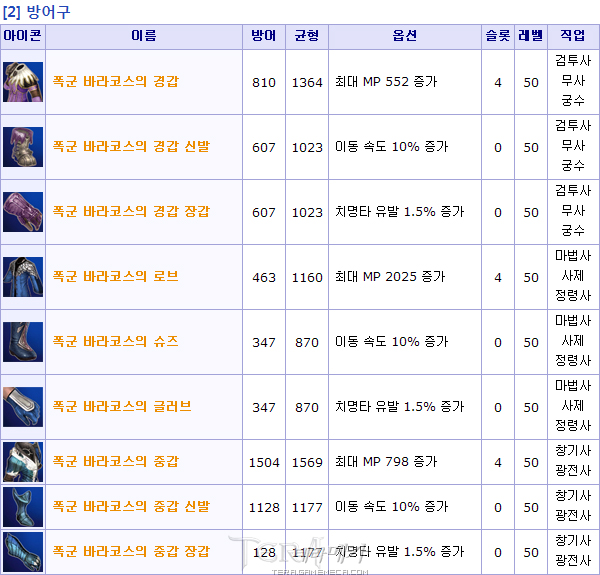This screenshot has height=575, width=600.
Task: Select slot count 4 in 중갑 row
Action: (498, 463)
